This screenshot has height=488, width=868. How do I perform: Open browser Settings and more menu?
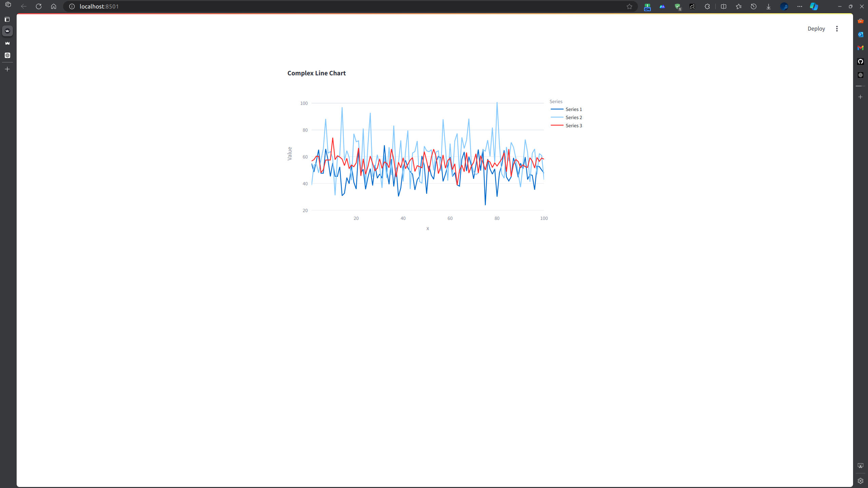(x=799, y=6)
